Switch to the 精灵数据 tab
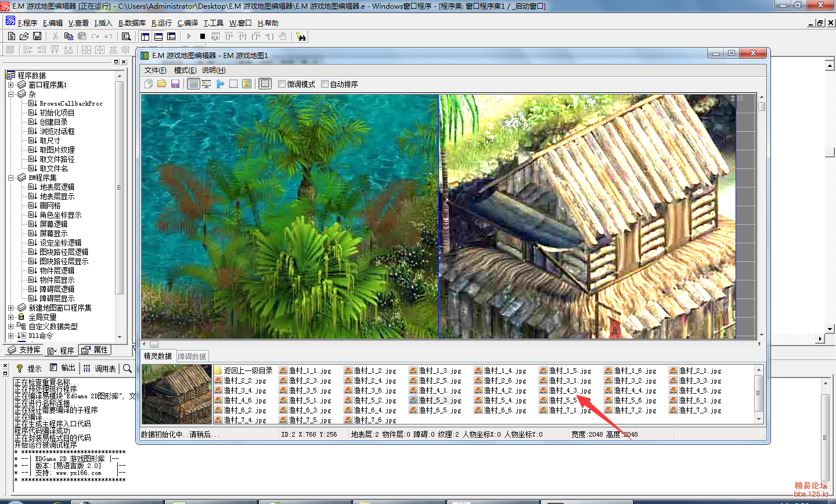836x504 pixels. click(x=158, y=356)
